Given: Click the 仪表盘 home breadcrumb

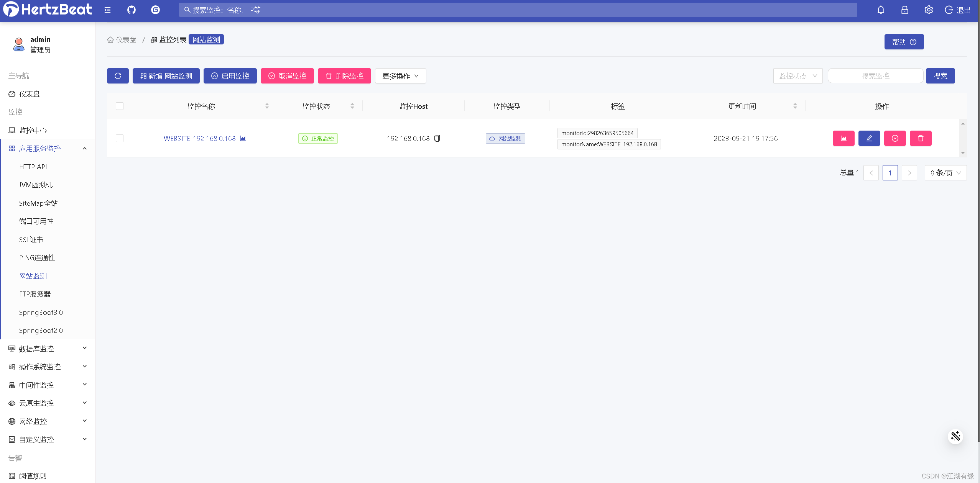Looking at the screenshot, I should coord(122,40).
